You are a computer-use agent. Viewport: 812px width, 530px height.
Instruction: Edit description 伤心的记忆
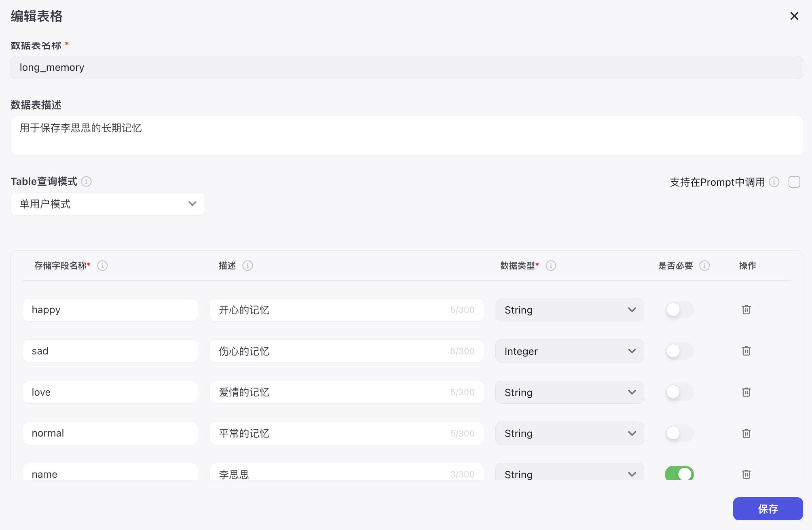pos(347,351)
